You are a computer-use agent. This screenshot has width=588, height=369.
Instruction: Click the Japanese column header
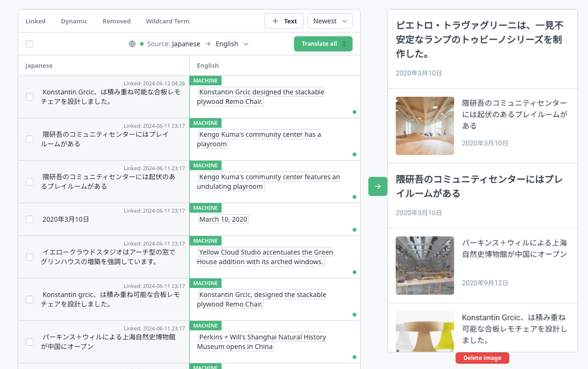click(x=39, y=65)
